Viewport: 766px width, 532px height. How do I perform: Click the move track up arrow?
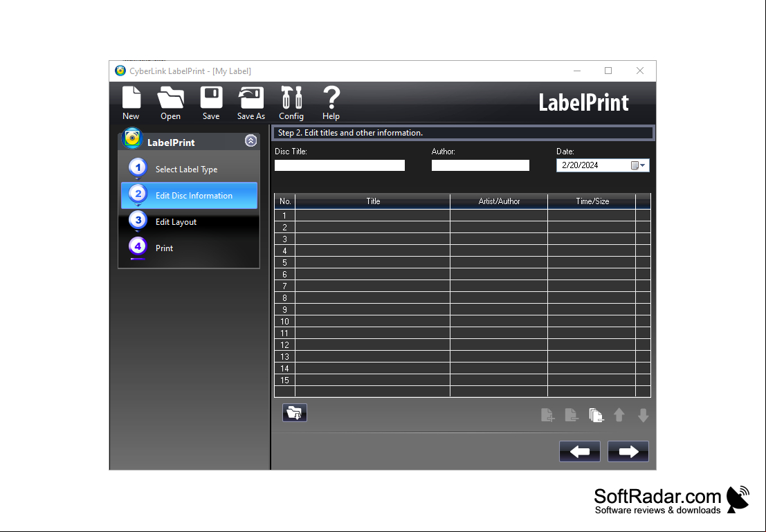click(619, 415)
